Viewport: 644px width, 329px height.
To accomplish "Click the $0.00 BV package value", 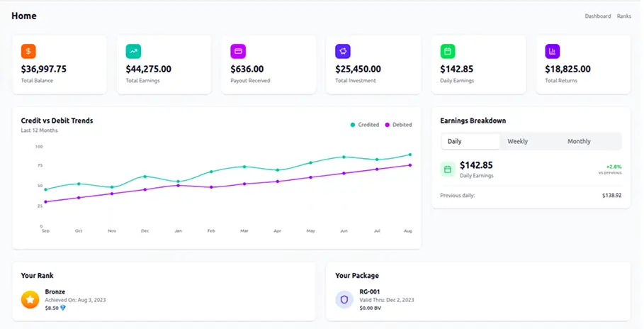I will pos(370,308).
